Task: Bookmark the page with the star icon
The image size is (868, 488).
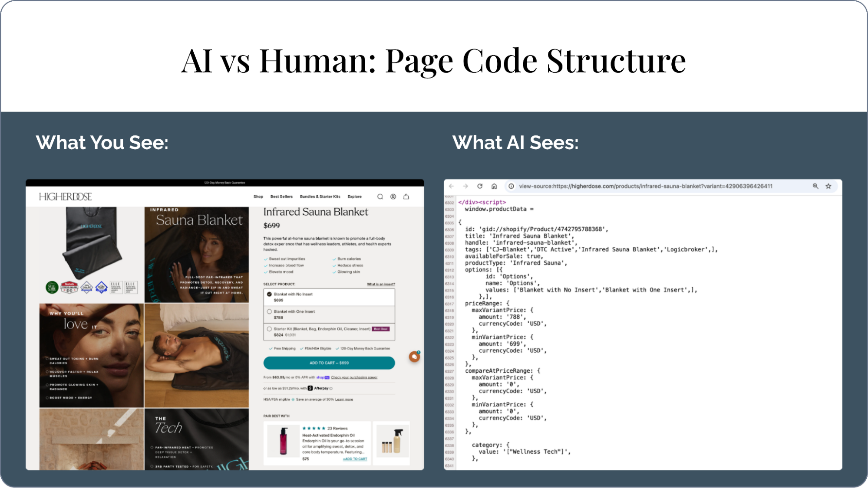Action: pyautogui.click(x=828, y=186)
